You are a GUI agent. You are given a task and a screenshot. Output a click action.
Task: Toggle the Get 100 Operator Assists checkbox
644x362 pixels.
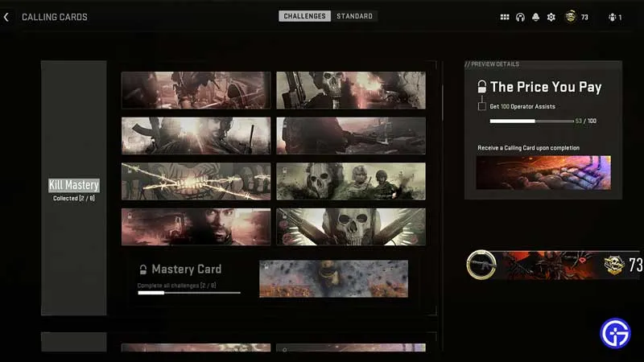(481, 106)
